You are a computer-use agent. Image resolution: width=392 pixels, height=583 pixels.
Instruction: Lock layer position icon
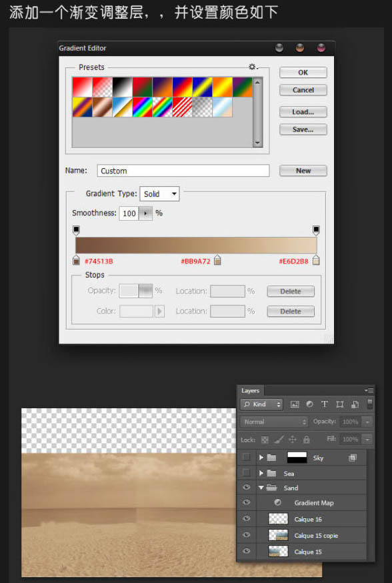tap(293, 440)
